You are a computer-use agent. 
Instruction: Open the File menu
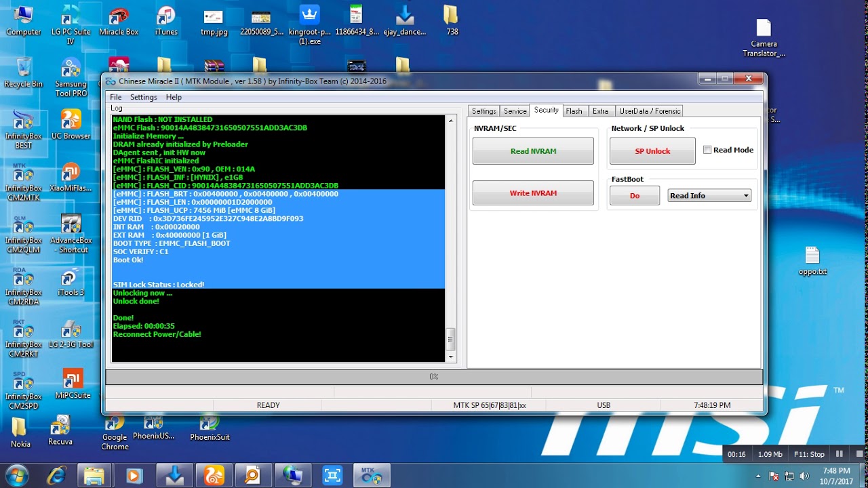[116, 98]
